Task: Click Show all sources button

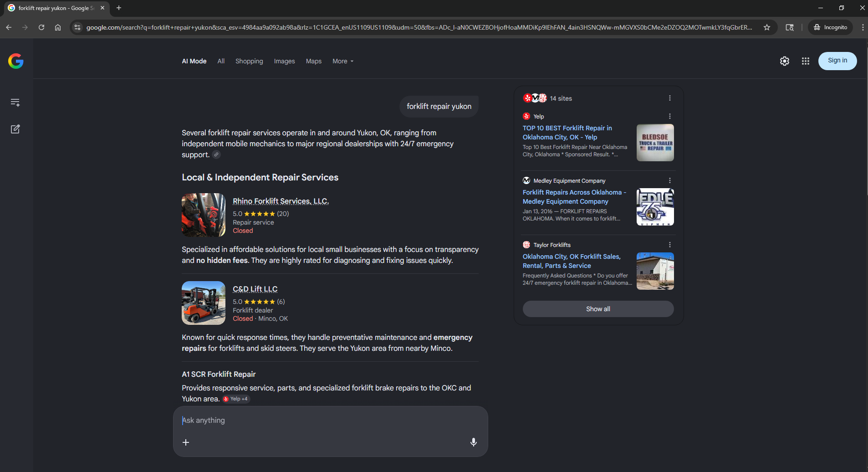Action: click(x=598, y=309)
